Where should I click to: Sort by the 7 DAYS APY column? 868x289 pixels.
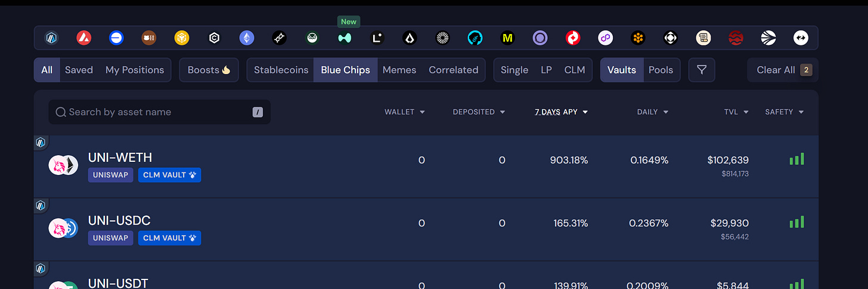pos(561,112)
